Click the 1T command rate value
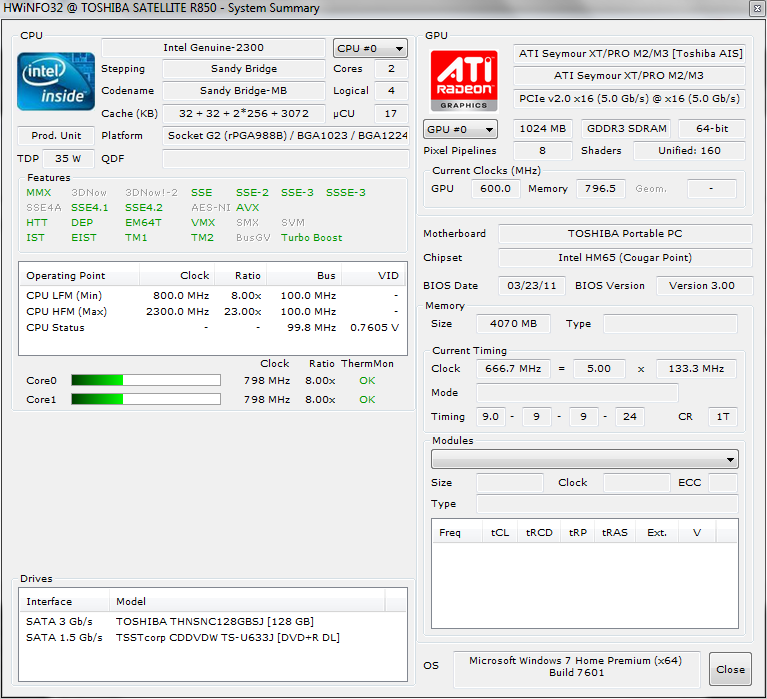 click(x=722, y=417)
